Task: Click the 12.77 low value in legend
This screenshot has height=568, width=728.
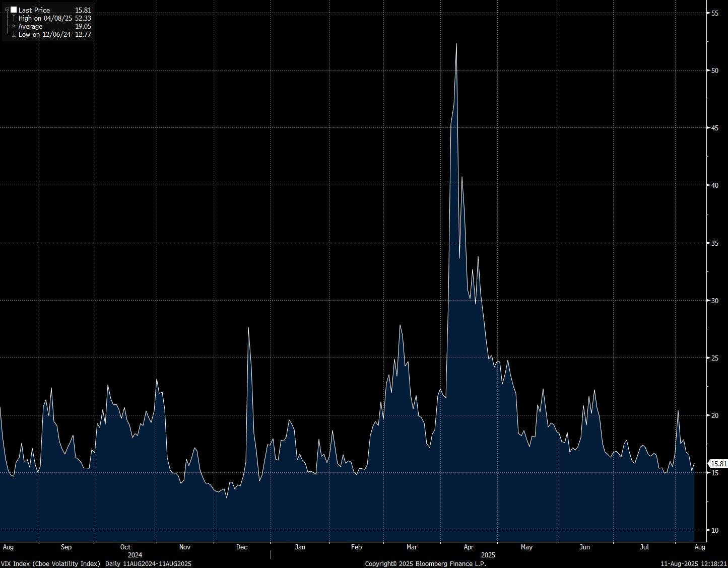Action: [x=83, y=34]
